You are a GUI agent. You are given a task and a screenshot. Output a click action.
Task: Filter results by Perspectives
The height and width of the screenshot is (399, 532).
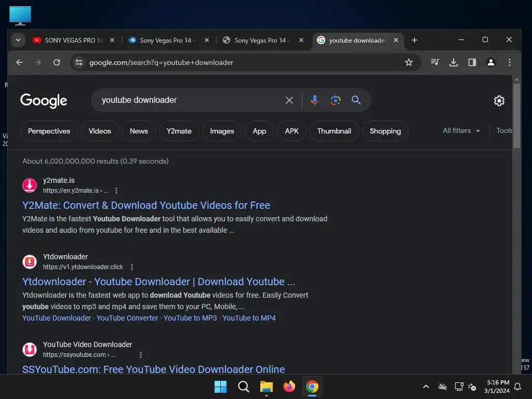(49, 131)
